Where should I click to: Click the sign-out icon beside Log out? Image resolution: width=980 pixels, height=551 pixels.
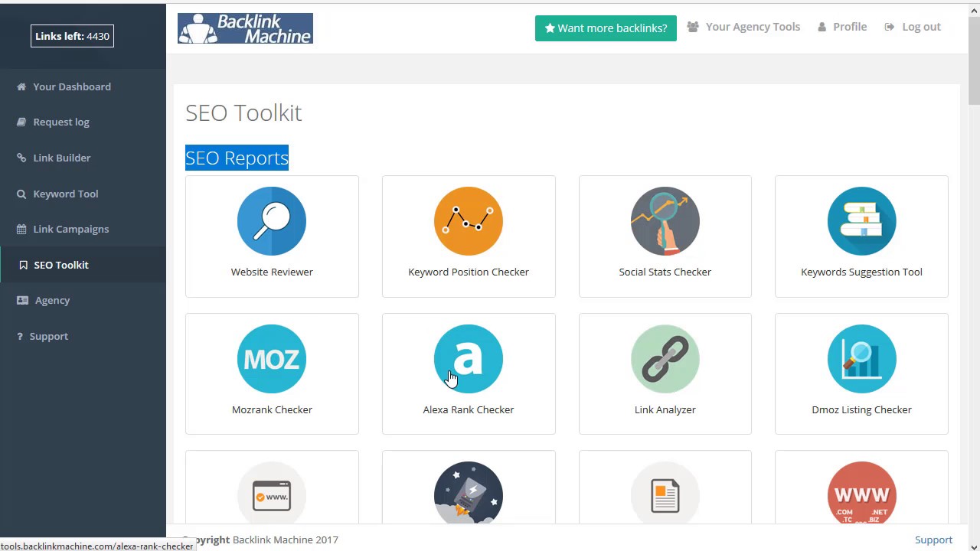click(x=889, y=27)
